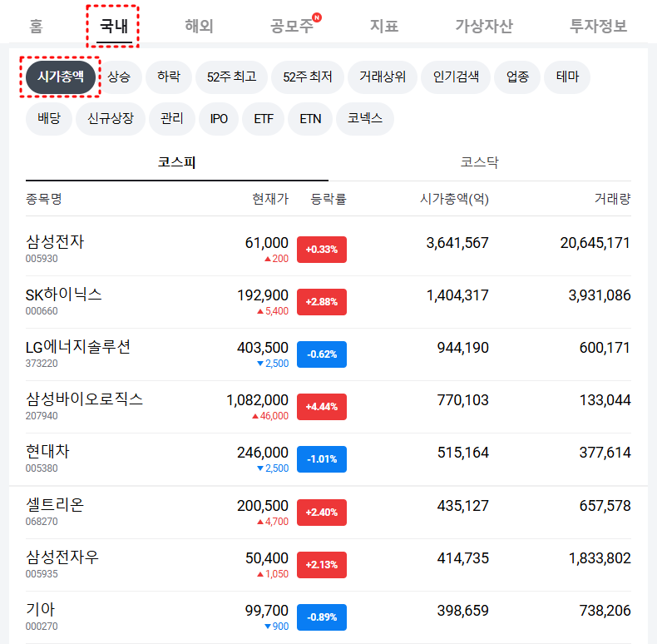
Task: Click the stock code 373220
Action: (x=42, y=364)
